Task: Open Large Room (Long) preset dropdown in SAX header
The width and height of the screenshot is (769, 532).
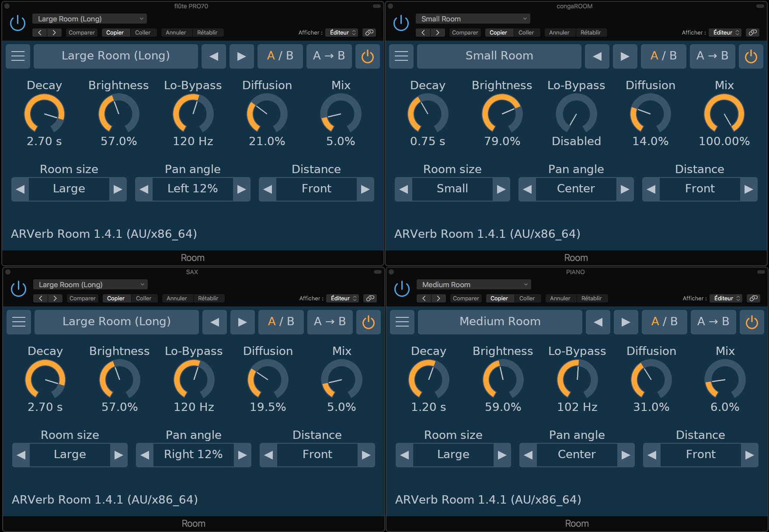Action: click(90, 285)
